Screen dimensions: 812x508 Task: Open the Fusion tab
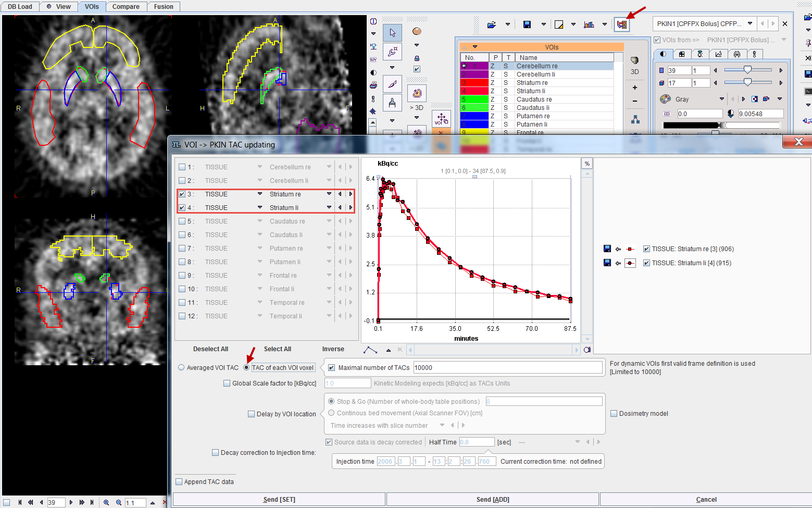(164, 7)
